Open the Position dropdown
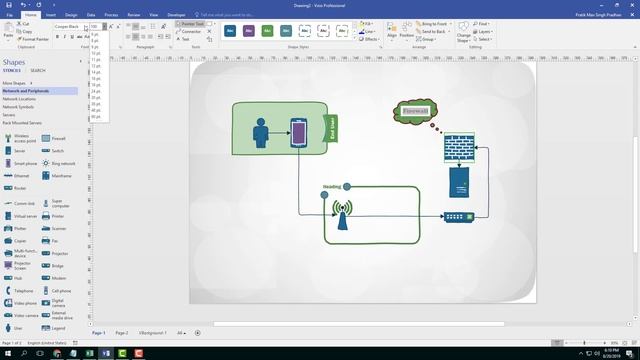This screenshot has height=360, width=640. 407,31
